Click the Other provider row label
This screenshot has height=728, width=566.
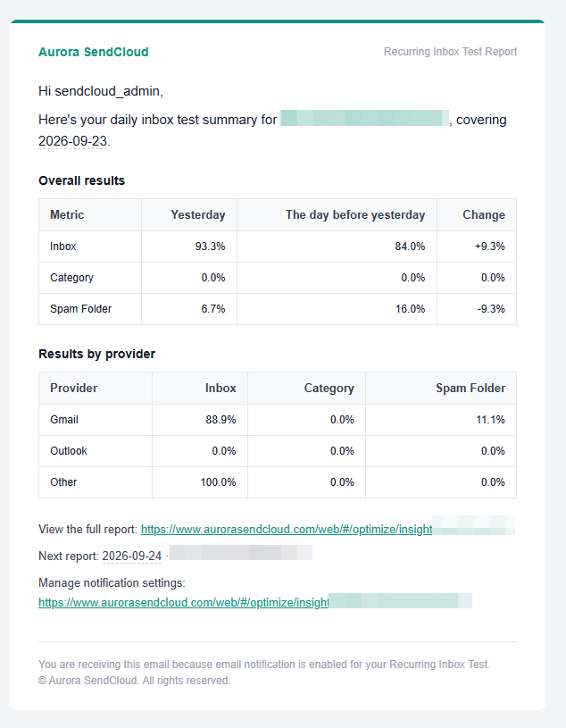pos(63,482)
